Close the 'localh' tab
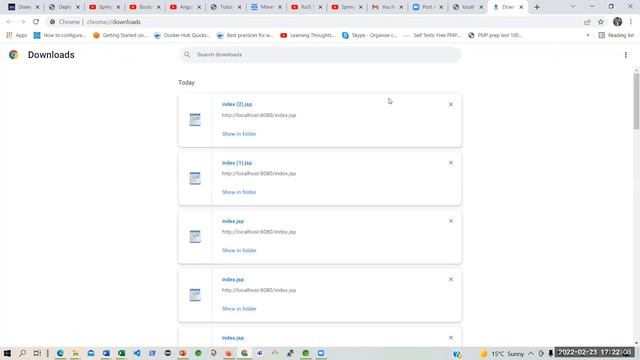 pos(481,7)
